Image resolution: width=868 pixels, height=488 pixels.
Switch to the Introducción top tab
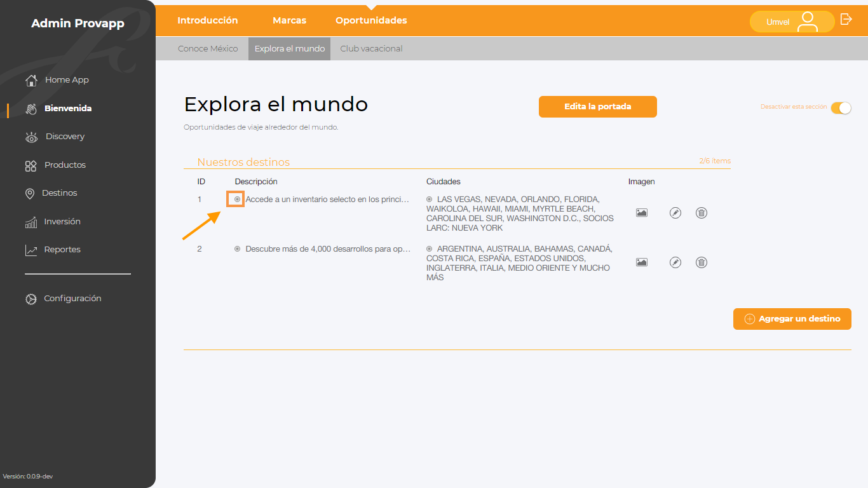click(208, 20)
